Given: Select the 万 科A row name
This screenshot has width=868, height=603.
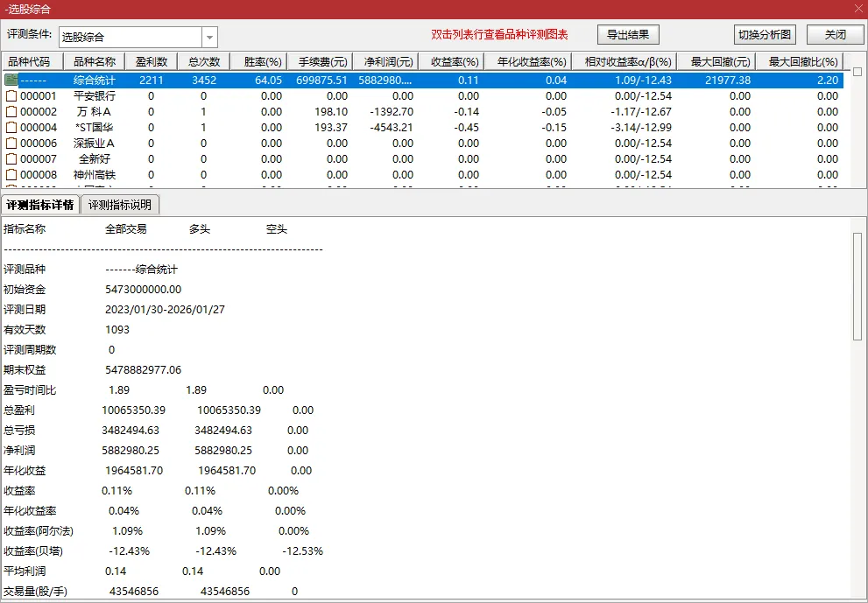Looking at the screenshot, I should [x=95, y=112].
